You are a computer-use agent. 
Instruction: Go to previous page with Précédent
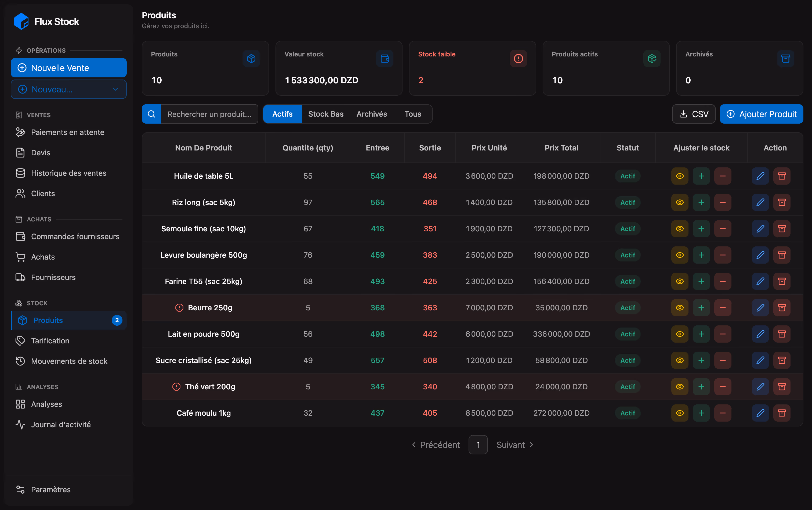(x=436, y=445)
